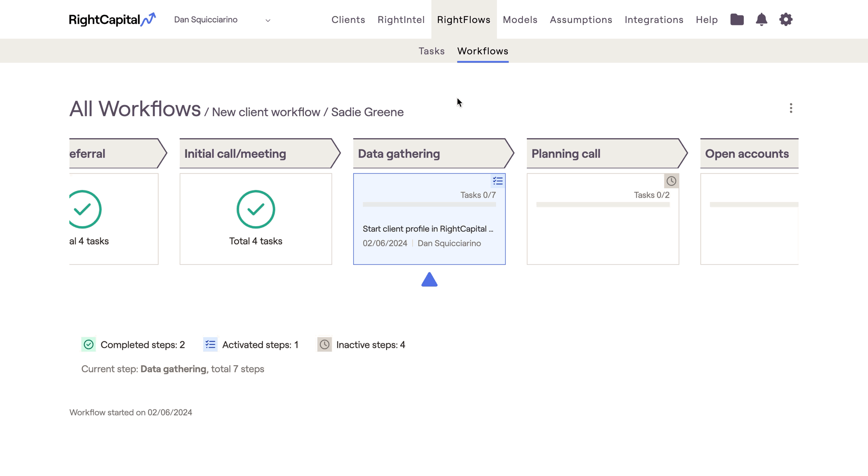Click the RightCapital logo
This screenshot has height=476, width=868.
click(x=112, y=20)
